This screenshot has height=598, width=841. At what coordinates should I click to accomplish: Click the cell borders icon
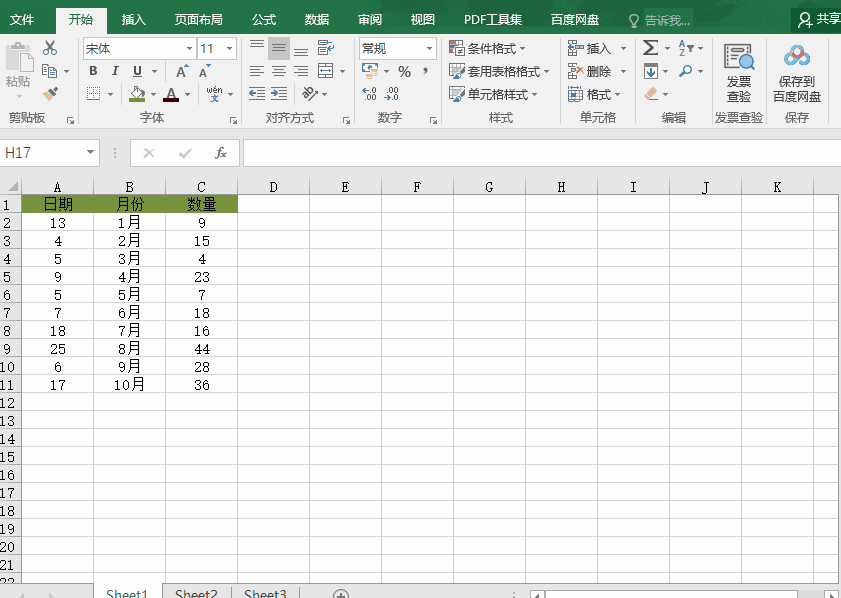point(93,94)
